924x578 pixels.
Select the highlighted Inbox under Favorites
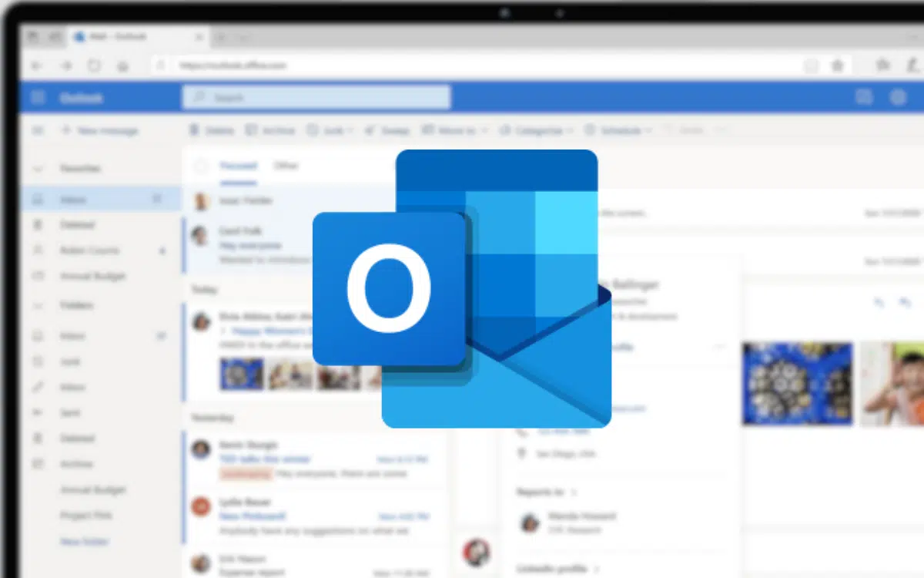(x=101, y=200)
